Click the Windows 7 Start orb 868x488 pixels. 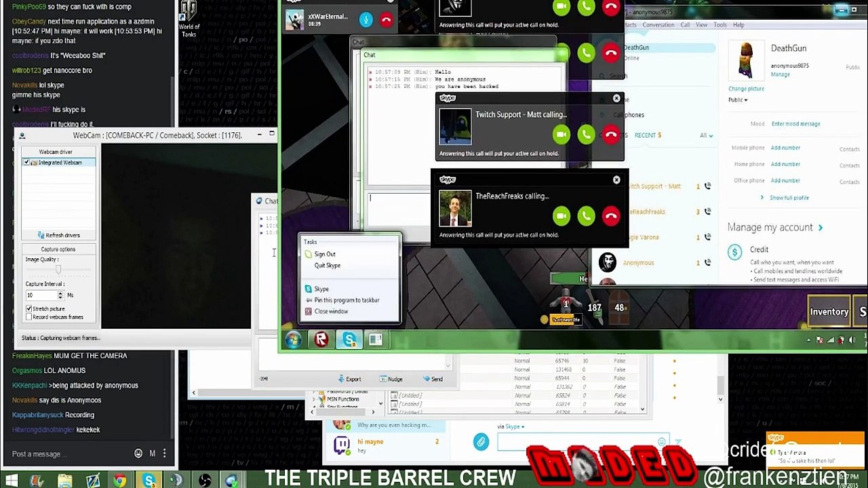coord(293,340)
